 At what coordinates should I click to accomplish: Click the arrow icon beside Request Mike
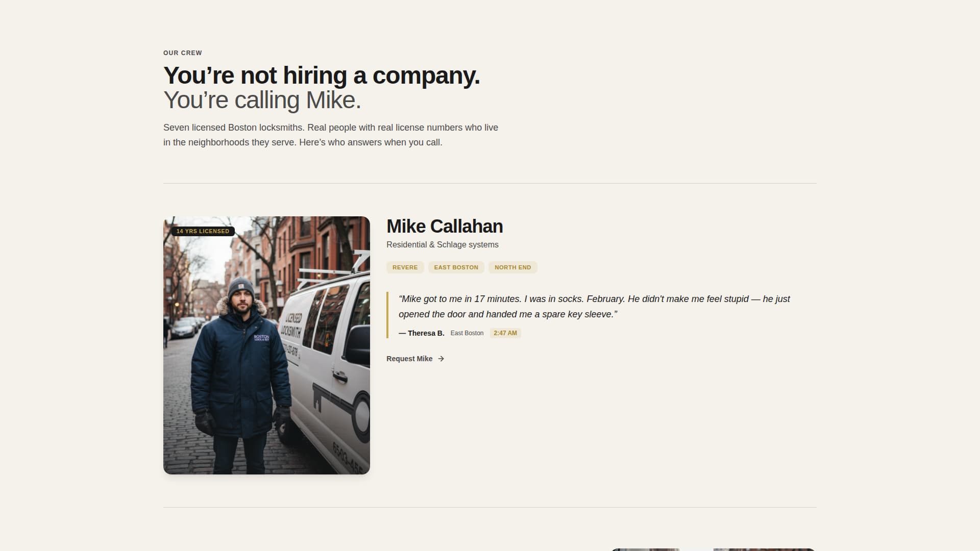(441, 359)
